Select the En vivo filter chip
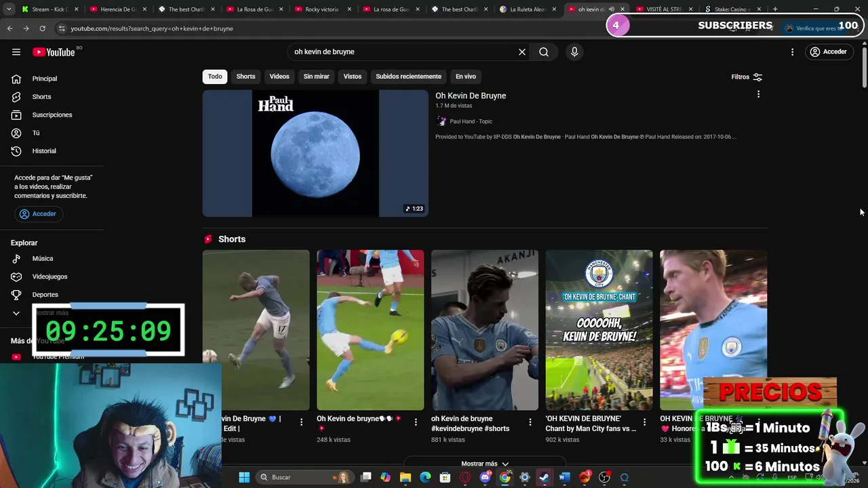 (x=466, y=77)
